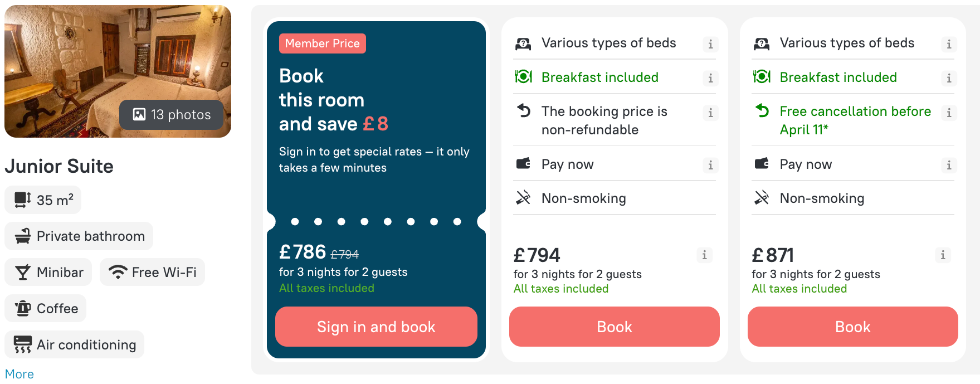Click the Free Wi-Fi amenity tag
This screenshot has width=980, height=384.
pos(153,272)
